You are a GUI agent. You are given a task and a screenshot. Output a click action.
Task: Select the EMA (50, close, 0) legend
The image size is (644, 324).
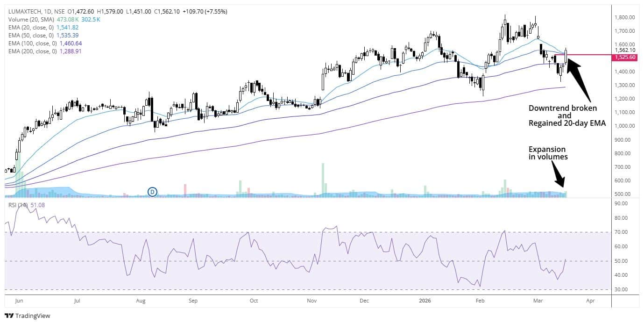[31, 35]
